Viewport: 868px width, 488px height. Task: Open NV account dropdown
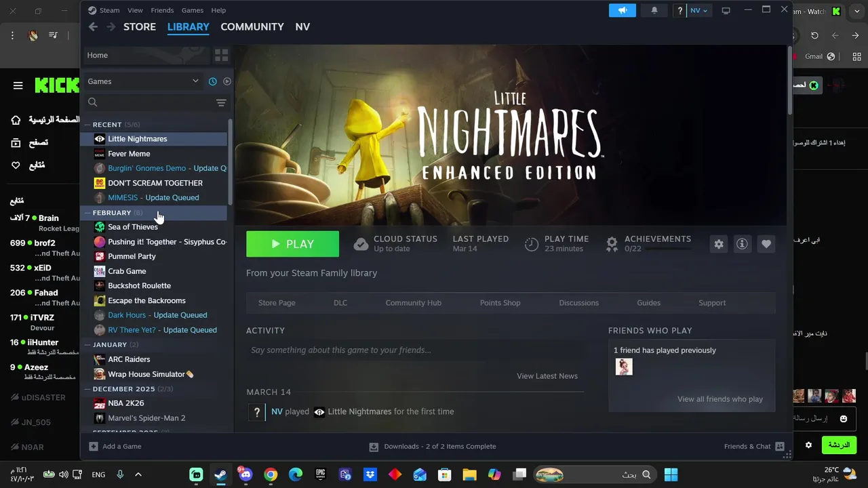pyautogui.click(x=698, y=10)
